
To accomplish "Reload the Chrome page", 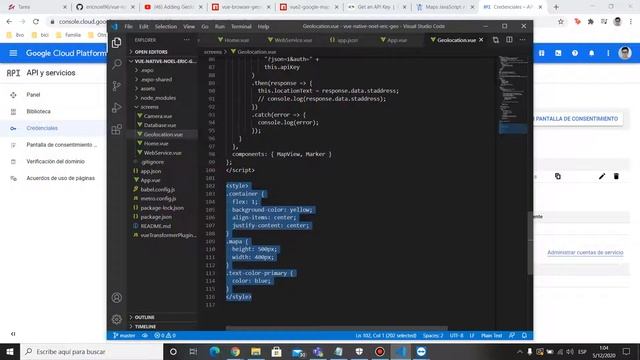I will [x=36, y=22].
